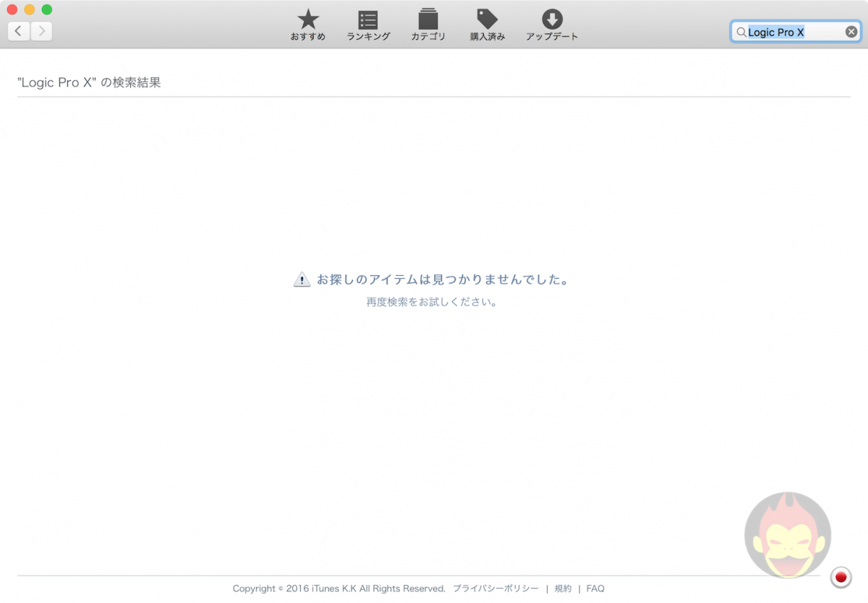Click the red recording indicator dot
The height and width of the screenshot is (603, 868).
841,577
